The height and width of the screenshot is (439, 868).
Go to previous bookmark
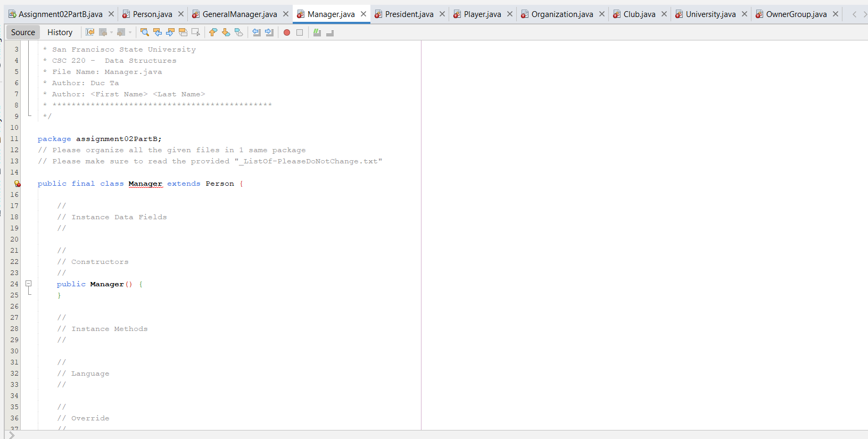213,32
